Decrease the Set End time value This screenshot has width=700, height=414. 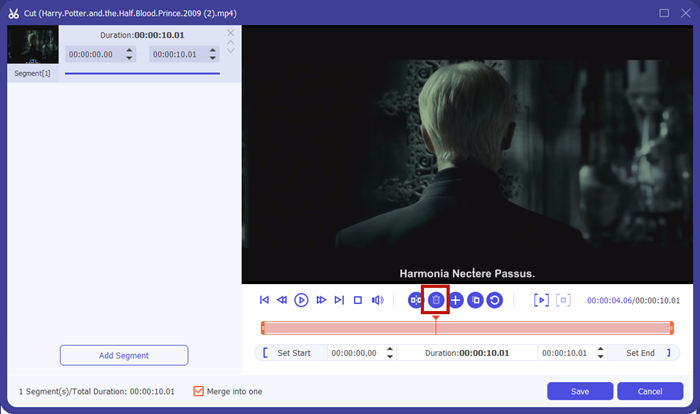point(600,356)
